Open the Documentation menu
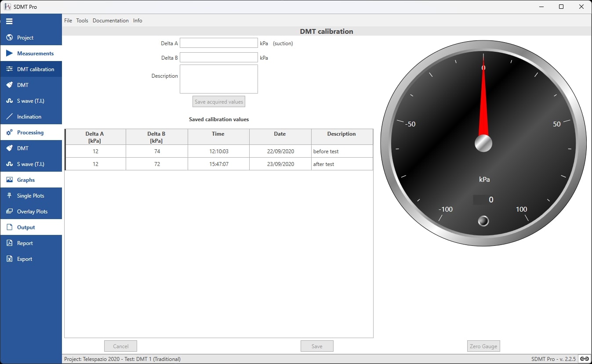This screenshot has width=592, height=364. point(111,21)
